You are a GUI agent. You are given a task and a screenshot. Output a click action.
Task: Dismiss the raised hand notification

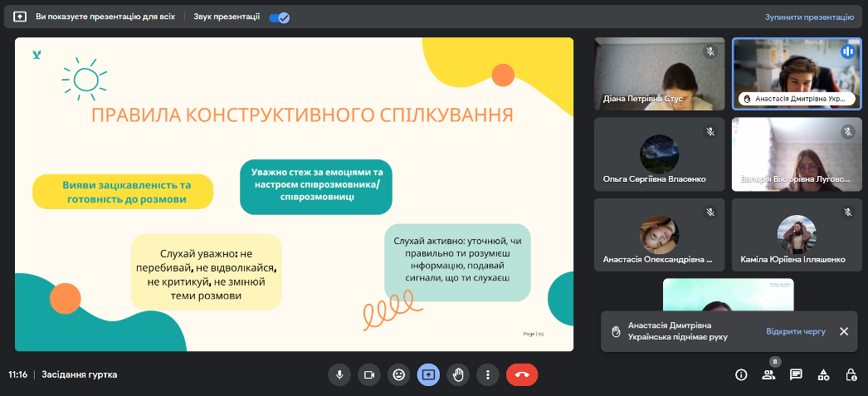click(x=843, y=331)
